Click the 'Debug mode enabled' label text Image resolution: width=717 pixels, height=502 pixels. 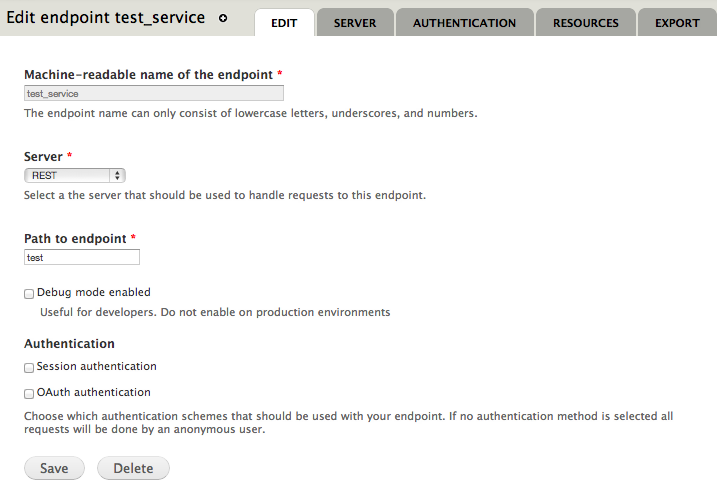94,292
